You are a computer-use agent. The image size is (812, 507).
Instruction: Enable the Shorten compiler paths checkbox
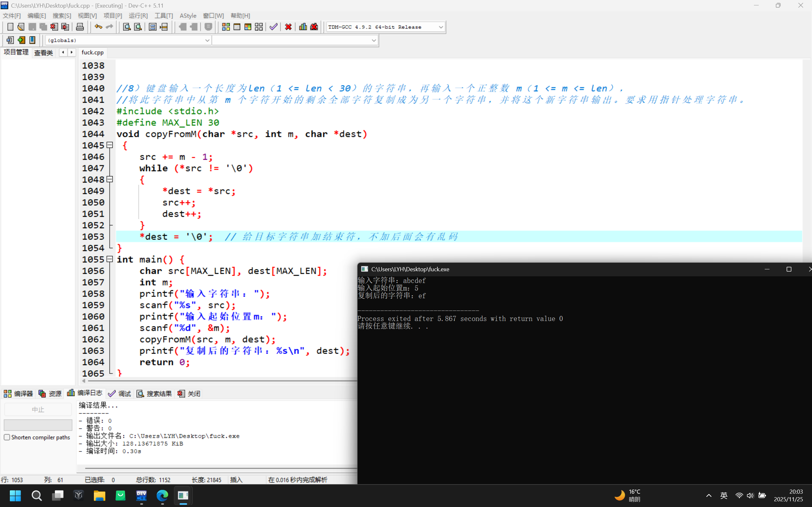(x=7, y=437)
